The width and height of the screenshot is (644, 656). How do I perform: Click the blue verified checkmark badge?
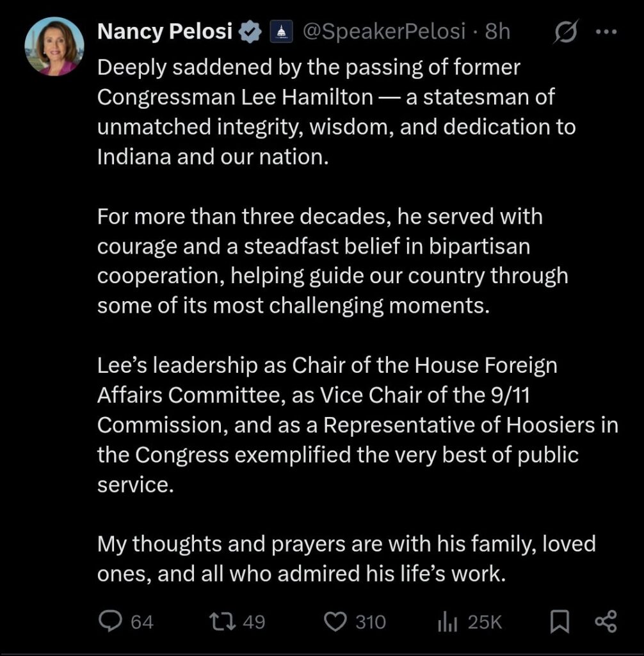point(250,31)
